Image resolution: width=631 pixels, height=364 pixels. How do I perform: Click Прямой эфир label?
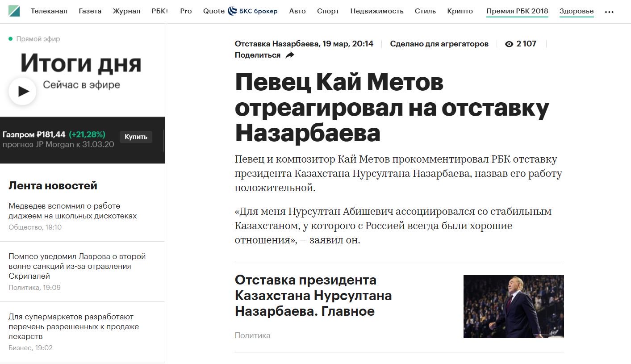tap(38, 39)
